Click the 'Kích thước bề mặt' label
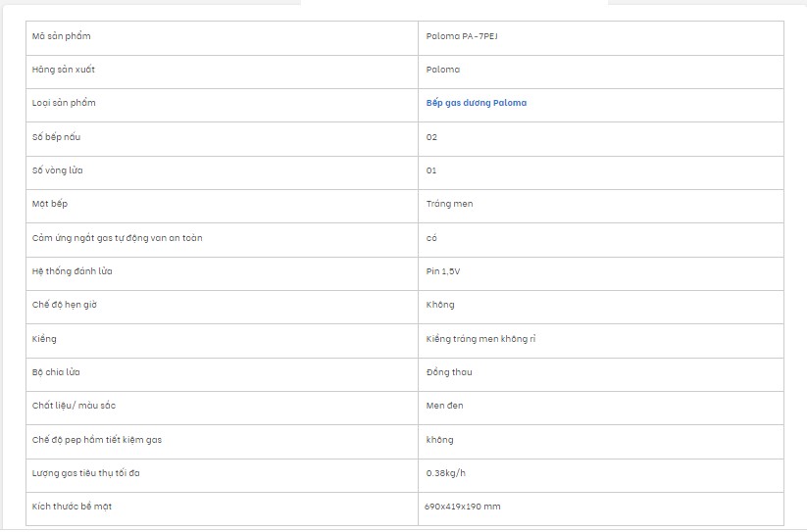Viewport: 807px width, 532px height. click(72, 507)
